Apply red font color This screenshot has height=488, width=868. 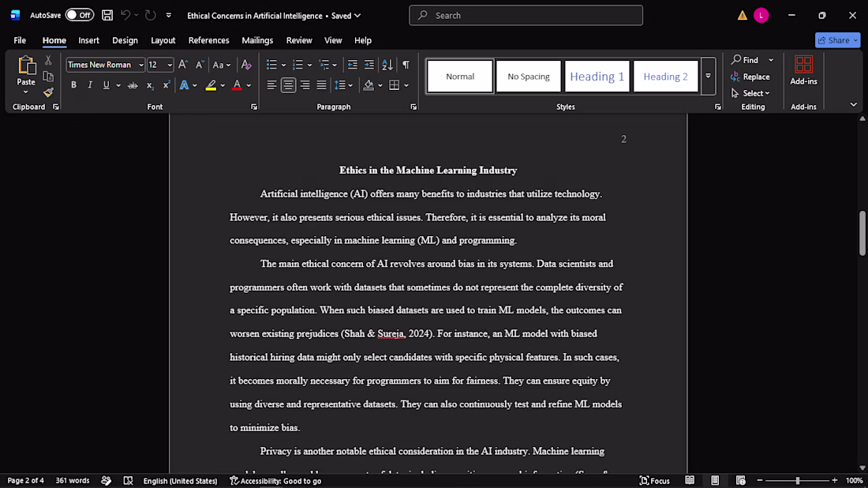237,85
